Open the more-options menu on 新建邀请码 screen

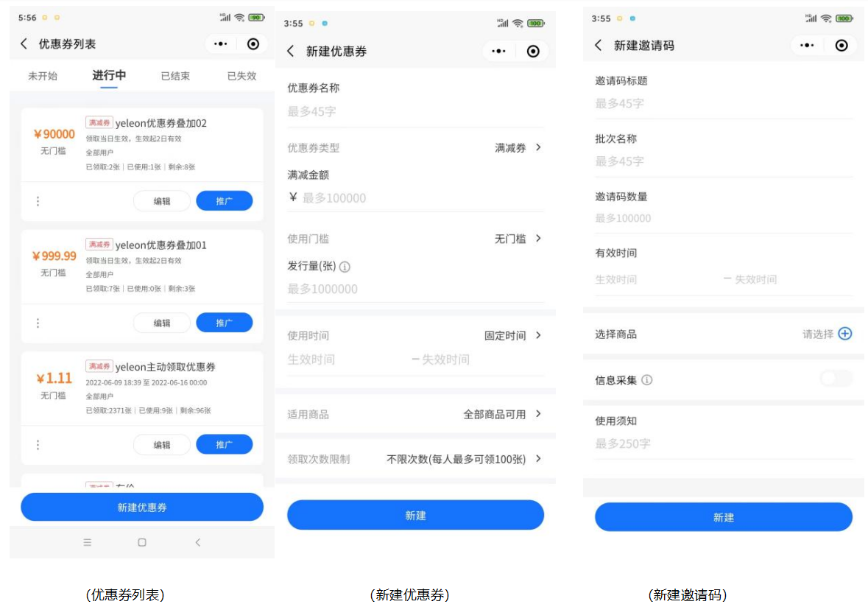click(x=807, y=46)
